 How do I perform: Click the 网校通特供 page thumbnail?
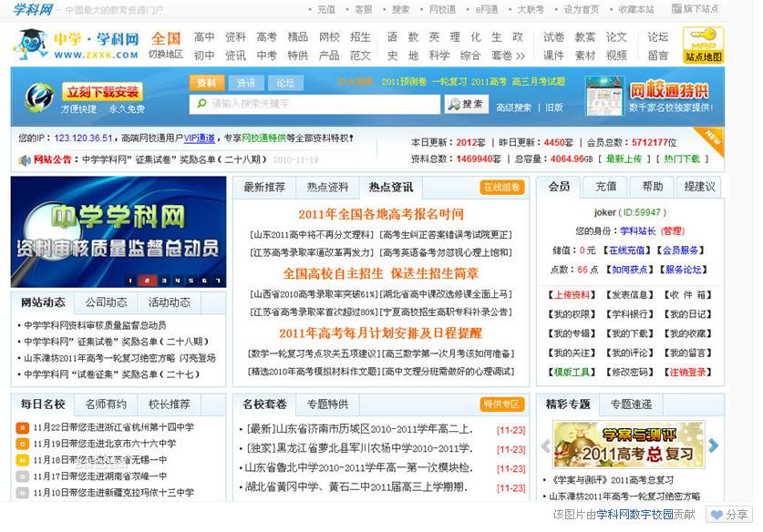coord(604,96)
